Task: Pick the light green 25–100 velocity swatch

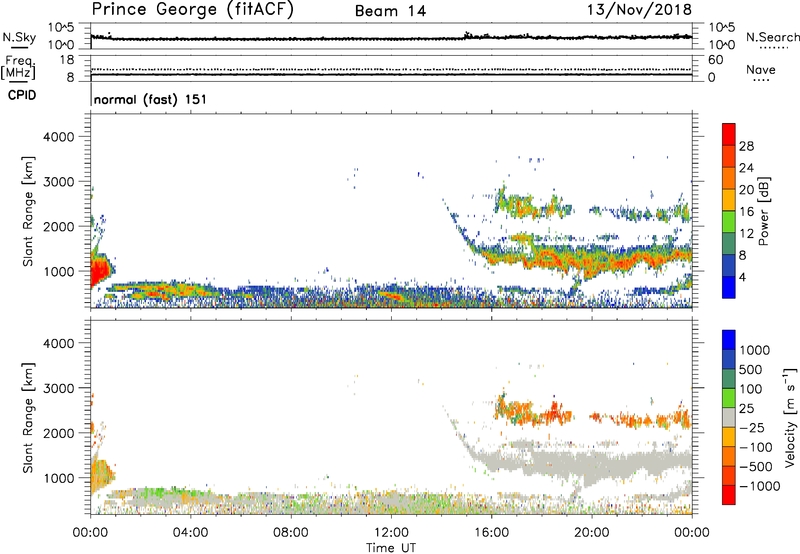Action: (729, 398)
